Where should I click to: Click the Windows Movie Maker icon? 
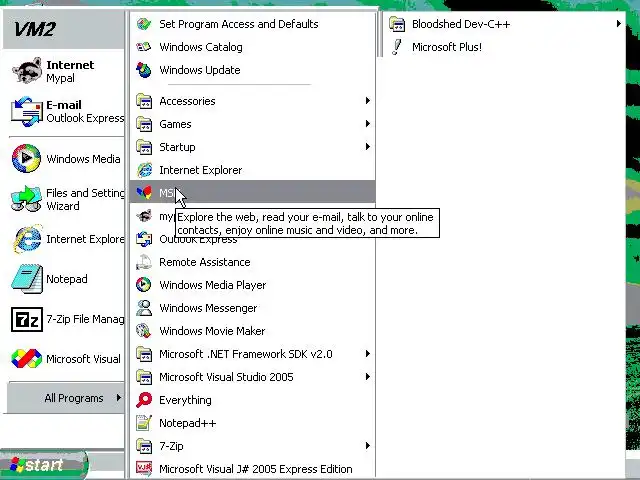click(x=144, y=331)
